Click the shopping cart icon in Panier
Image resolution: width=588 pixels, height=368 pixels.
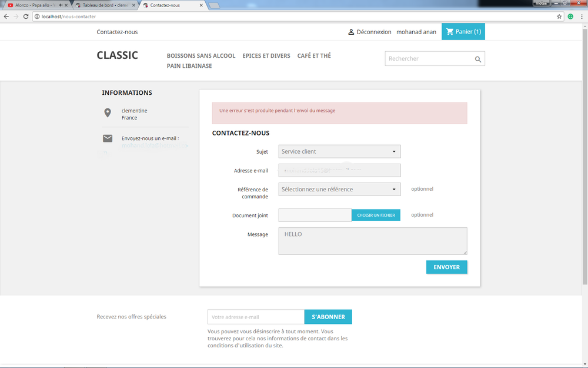450,32
